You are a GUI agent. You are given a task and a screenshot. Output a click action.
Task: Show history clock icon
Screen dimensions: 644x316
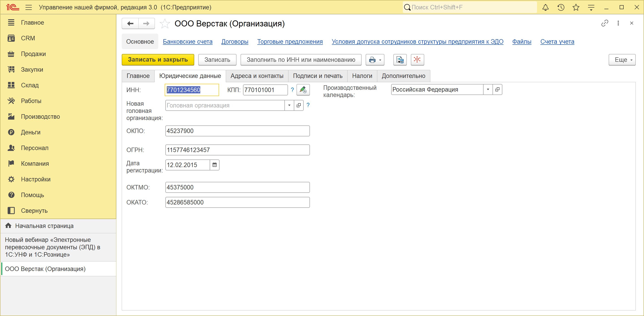[561, 7]
